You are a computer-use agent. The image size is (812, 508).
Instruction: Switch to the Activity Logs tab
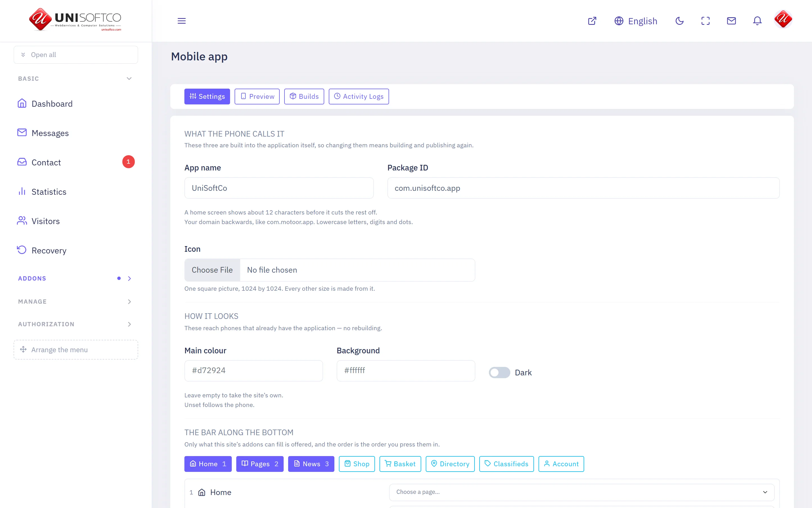click(359, 97)
